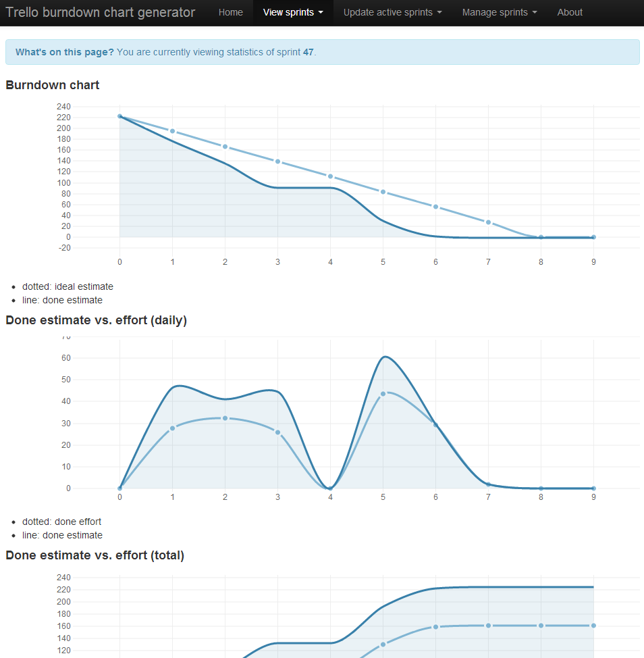Select burndown ideal point at day 6

[435, 207]
